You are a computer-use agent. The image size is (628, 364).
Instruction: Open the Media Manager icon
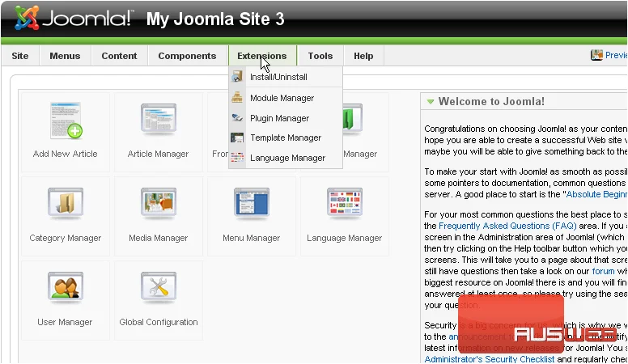coord(159,202)
